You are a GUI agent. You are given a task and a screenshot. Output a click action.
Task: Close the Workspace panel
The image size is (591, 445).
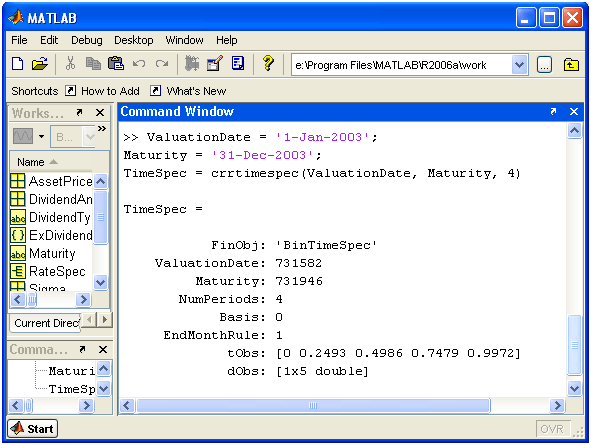tap(100, 112)
